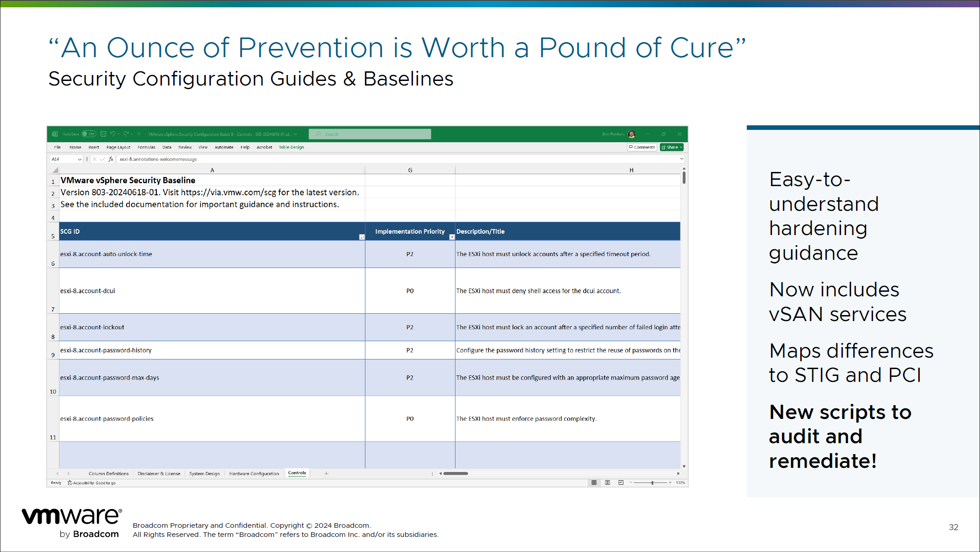980x552 pixels.
Task: Click the Normal view grid icon
Action: 594,482
